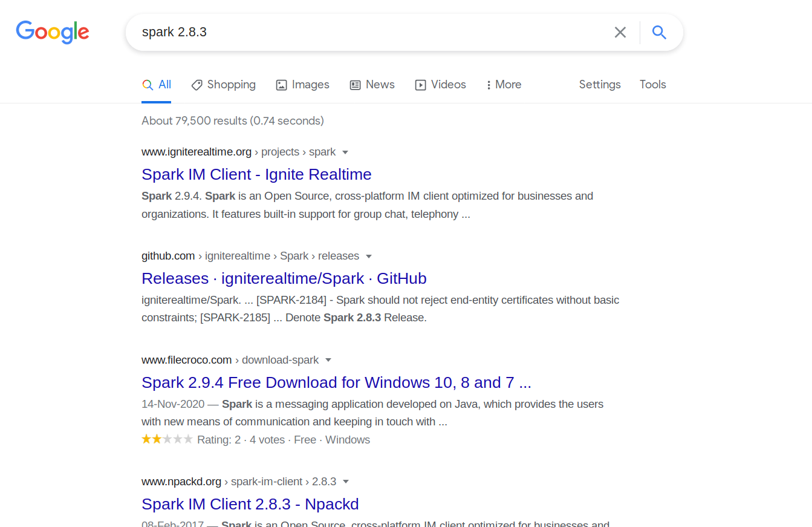Expand dropdown arrow next to npackd.org URL
The width and height of the screenshot is (812, 527).
pos(346,482)
